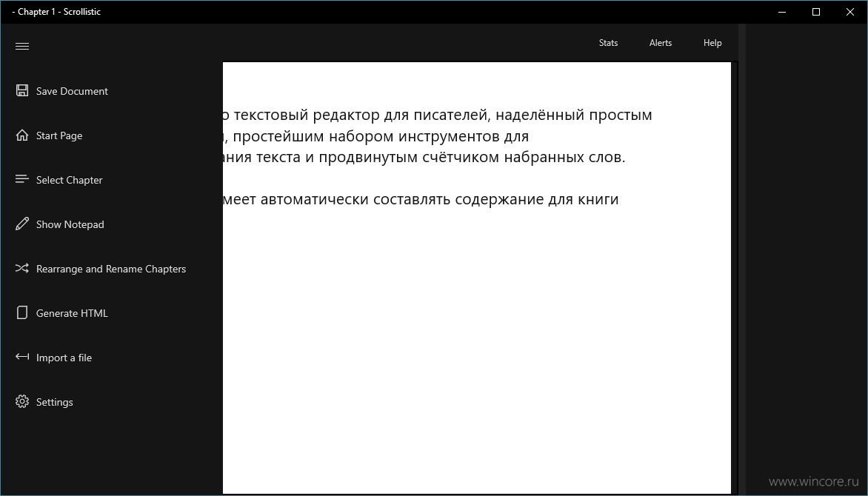The image size is (868, 496).
Task: Click the Rearrange chapters shuffle icon
Action: pyautogui.click(x=22, y=269)
